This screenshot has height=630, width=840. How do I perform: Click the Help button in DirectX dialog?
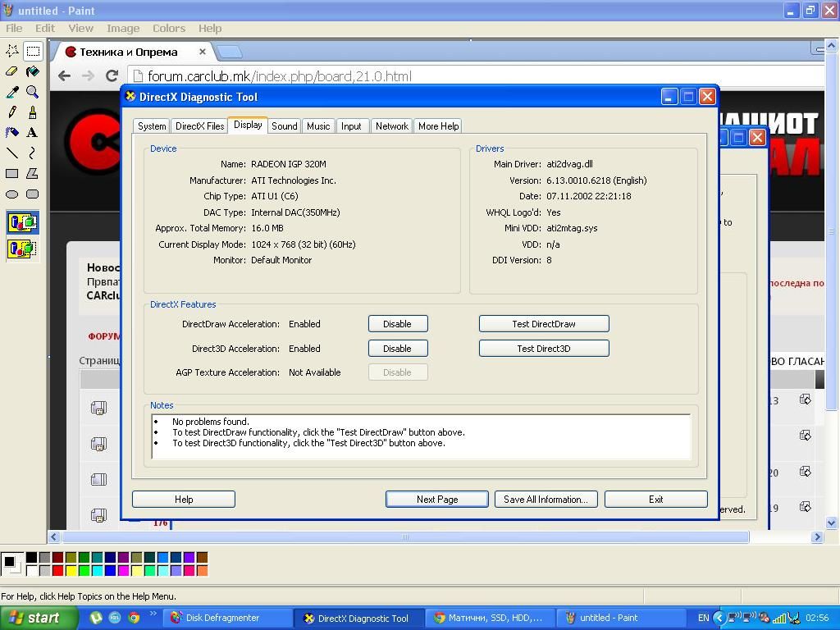click(184, 500)
